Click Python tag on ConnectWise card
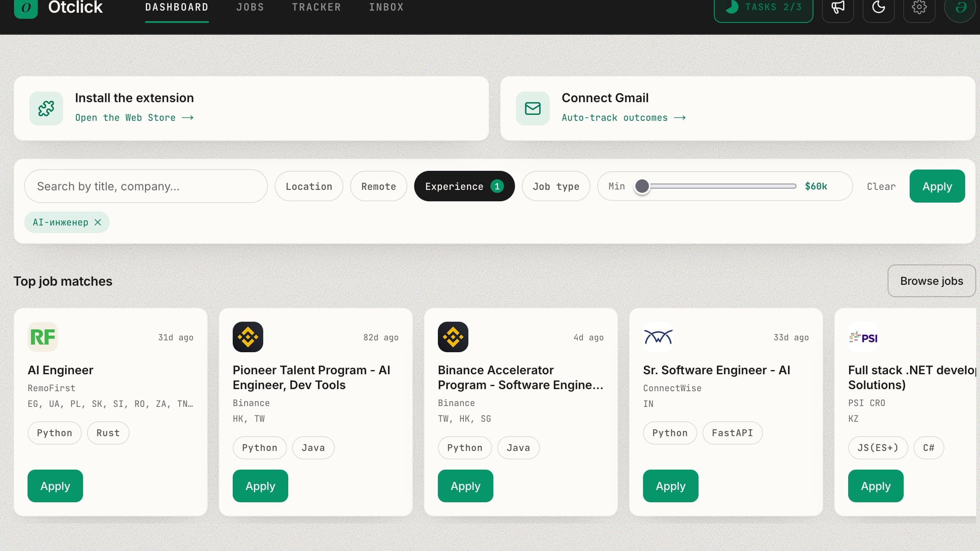 pos(670,433)
